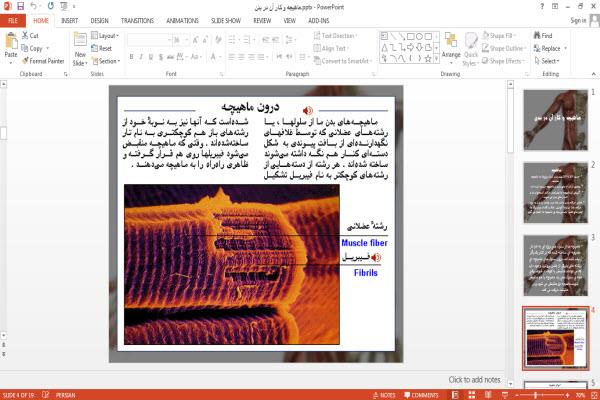The width and height of the screenshot is (600, 400).
Task: Open Shape Outline dropdown
Action: 504,48
